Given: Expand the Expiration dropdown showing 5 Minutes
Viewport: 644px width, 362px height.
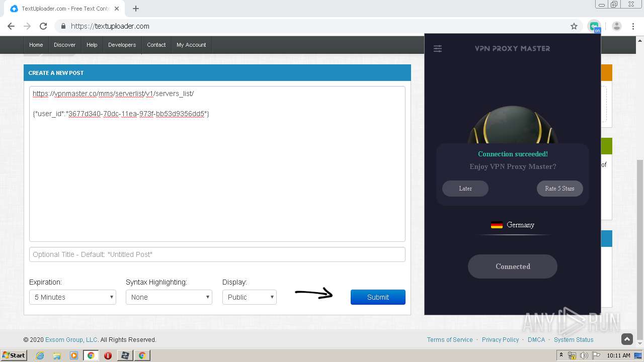Looking at the screenshot, I should [x=72, y=297].
